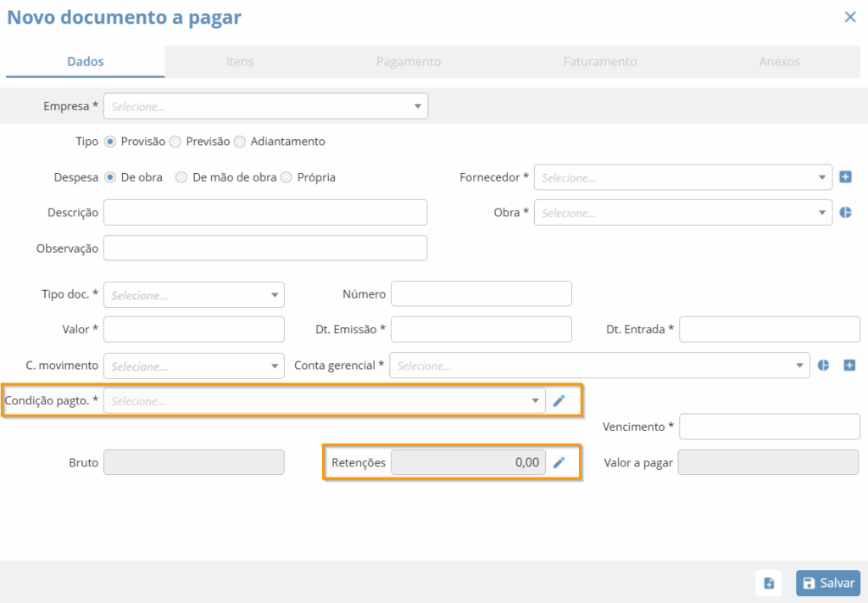This screenshot has height=603, width=868.
Task: Click the plus icon beside Conta gerencial
Action: [x=849, y=366]
